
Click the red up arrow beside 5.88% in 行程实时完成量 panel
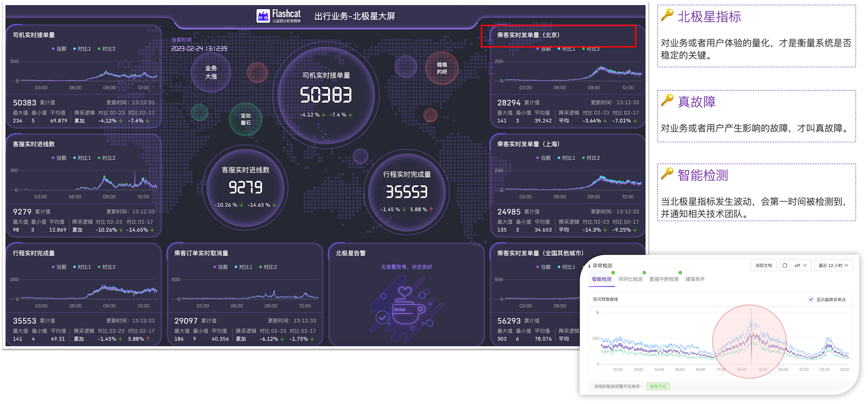point(148,339)
